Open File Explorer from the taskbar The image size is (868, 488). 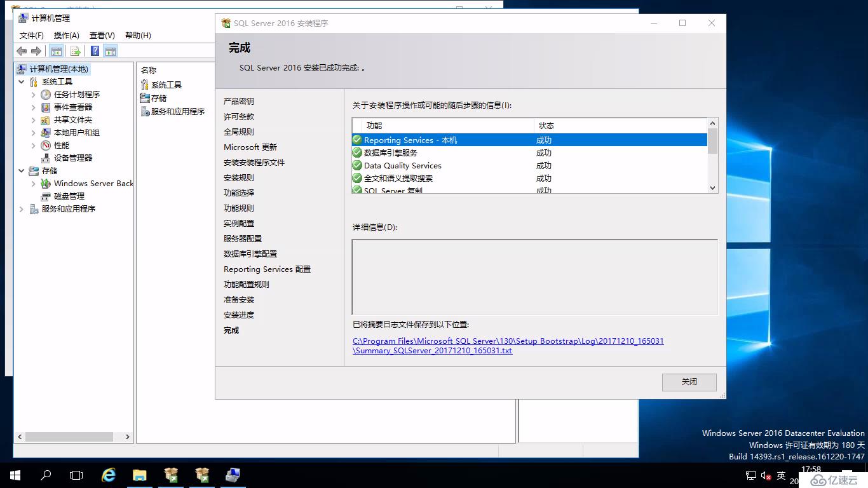[x=139, y=475]
